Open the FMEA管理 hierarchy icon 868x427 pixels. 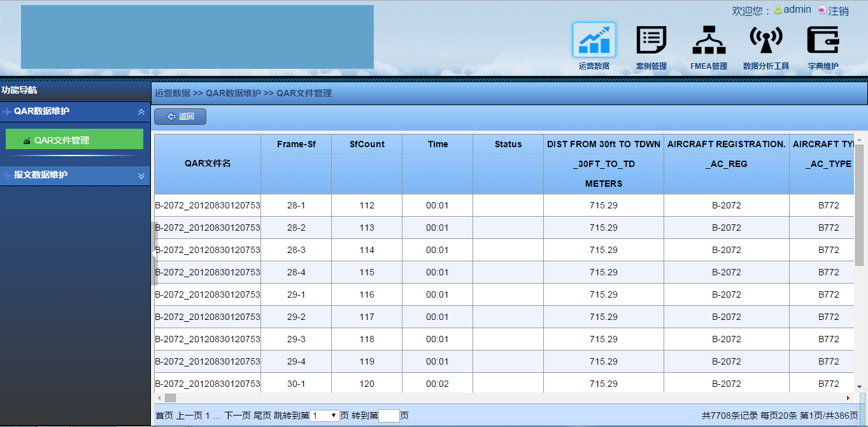pos(709,40)
